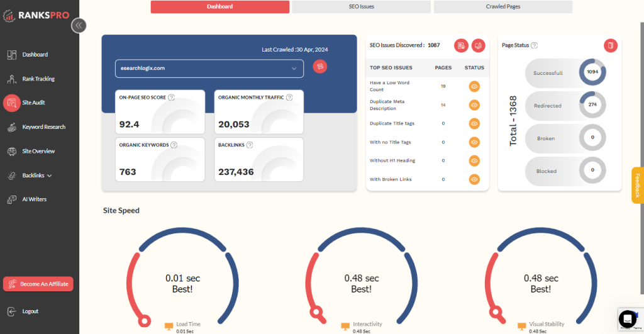Click second red icon beside SEO Issues Discovered
The image size is (644, 334).
tap(478, 45)
